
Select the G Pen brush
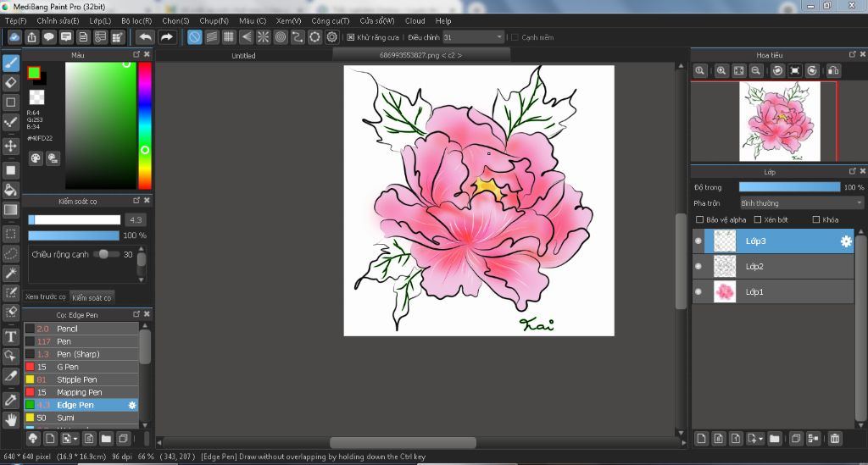(81, 367)
